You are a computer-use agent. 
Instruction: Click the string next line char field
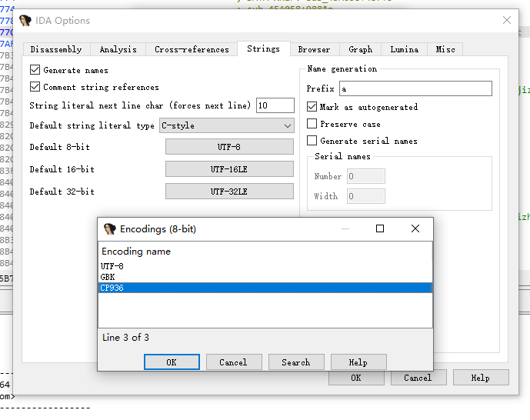coord(275,105)
